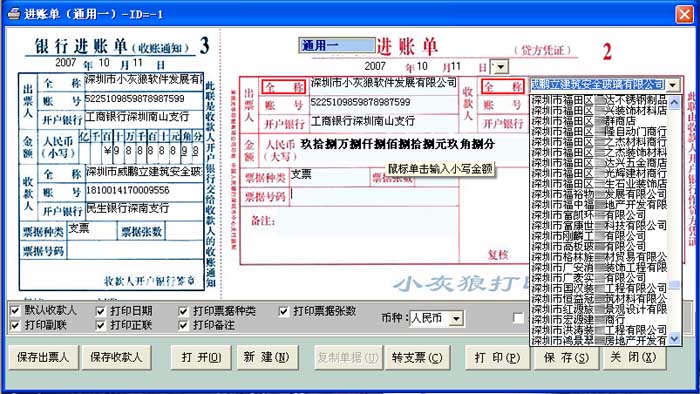Click 民生银行深南支行 on the blue slip

pos(128,208)
